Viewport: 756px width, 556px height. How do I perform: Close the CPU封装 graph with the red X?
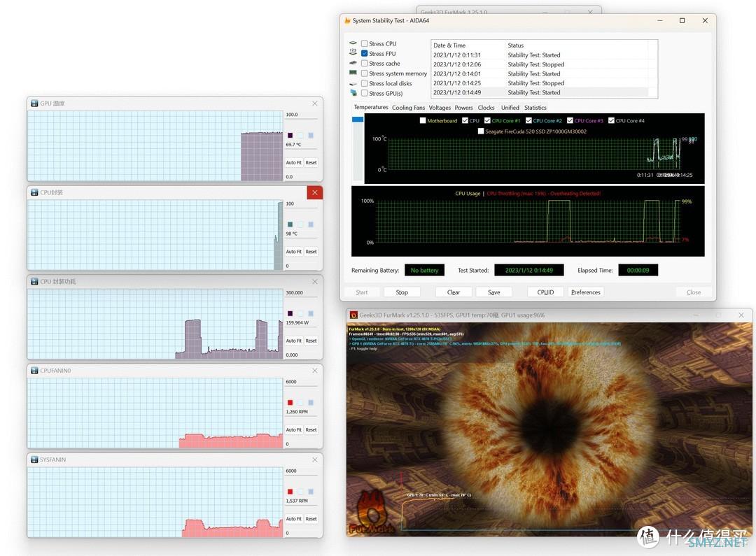click(315, 193)
